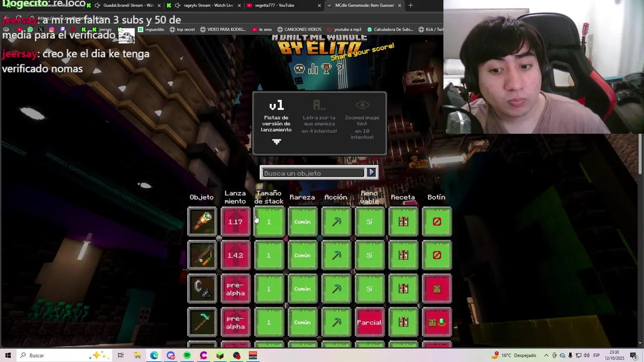Open the top secret bookmark
Screen dimensions: 644x362
tap(182, 30)
